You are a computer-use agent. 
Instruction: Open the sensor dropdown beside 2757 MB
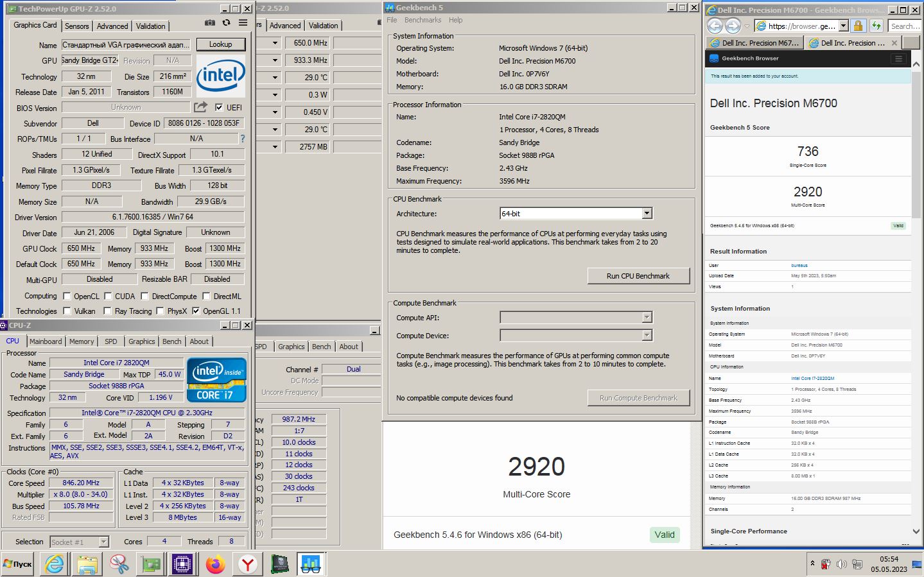coord(275,147)
